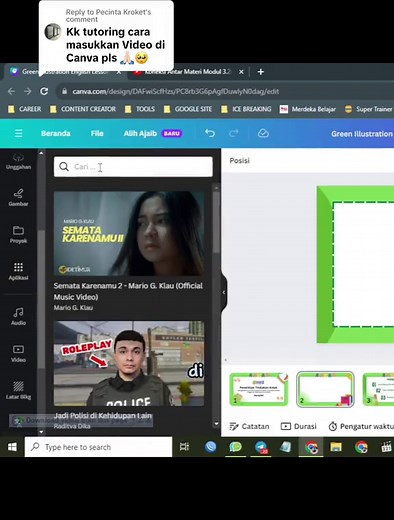Open Durasi duration settings

tap(299, 426)
